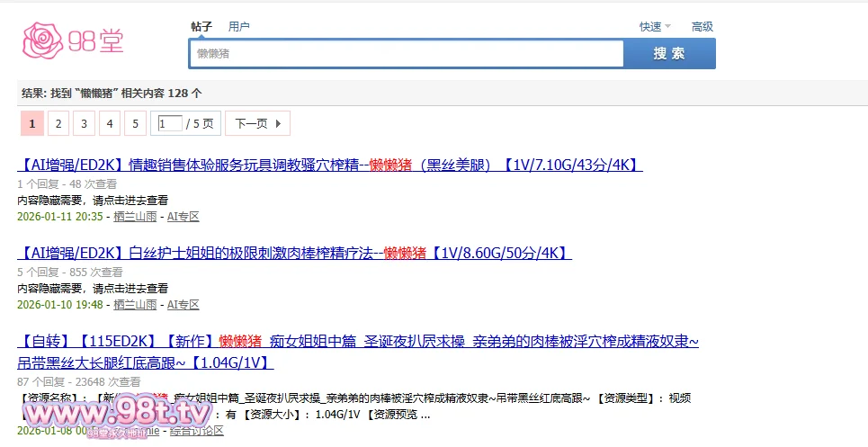Go to results page 3
Image resolution: width=868 pixels, height=447 pixels.
coord(84,123)
